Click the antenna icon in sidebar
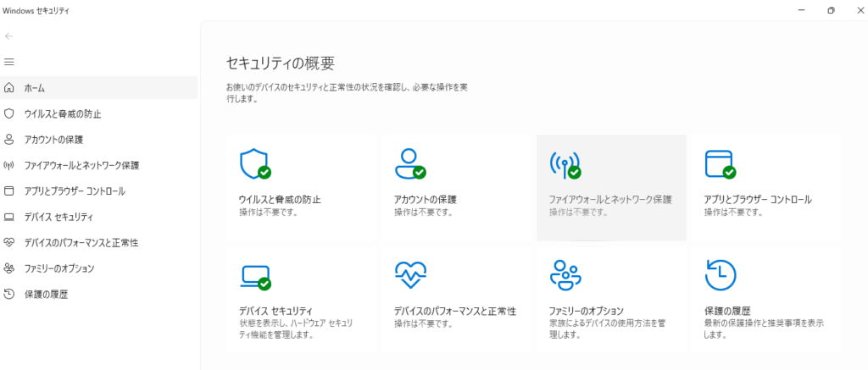The height and width of the screenshot is (370, 868). click(x=8, y=165)
